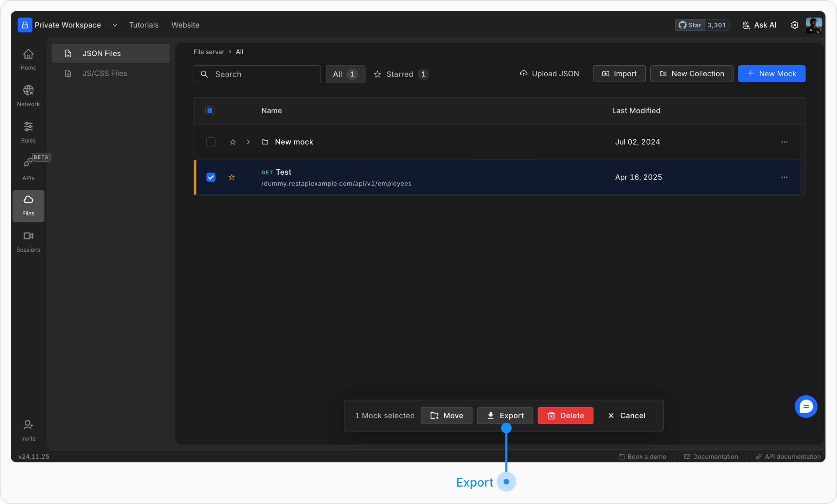
Task: Uncheck the Test mock checkbox
Action: [x=211, y=177]
